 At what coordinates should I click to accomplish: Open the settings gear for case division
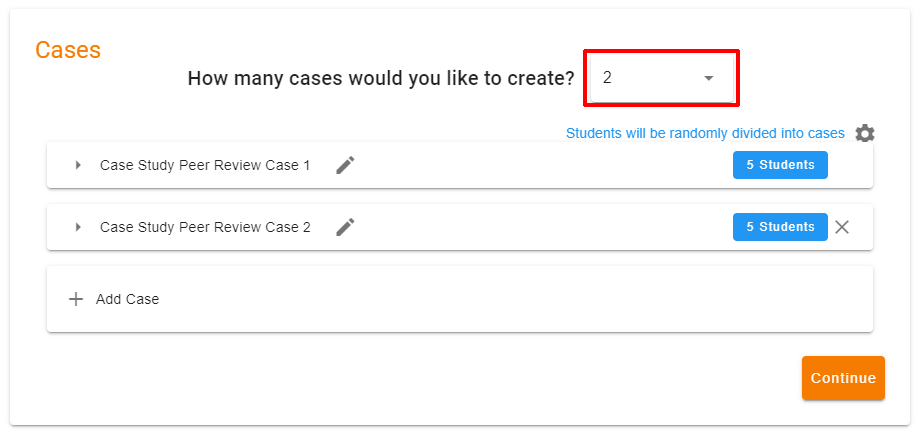(x=865, y=134)
